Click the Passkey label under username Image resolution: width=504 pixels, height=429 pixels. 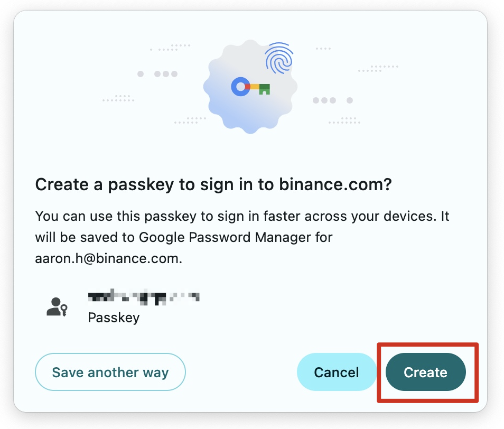click(114, 318)
